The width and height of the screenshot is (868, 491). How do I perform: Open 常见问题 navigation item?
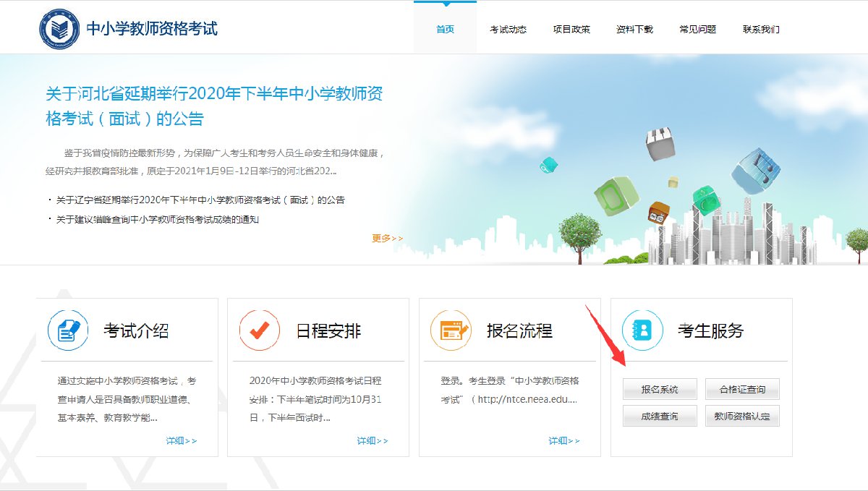click(x=697, y=30)
